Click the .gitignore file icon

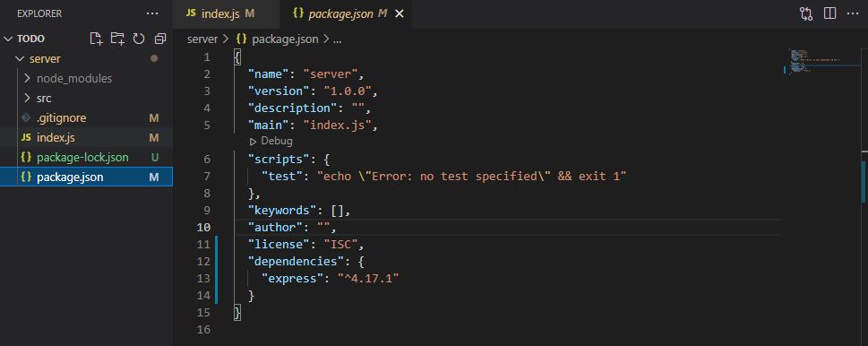point(25,118)
